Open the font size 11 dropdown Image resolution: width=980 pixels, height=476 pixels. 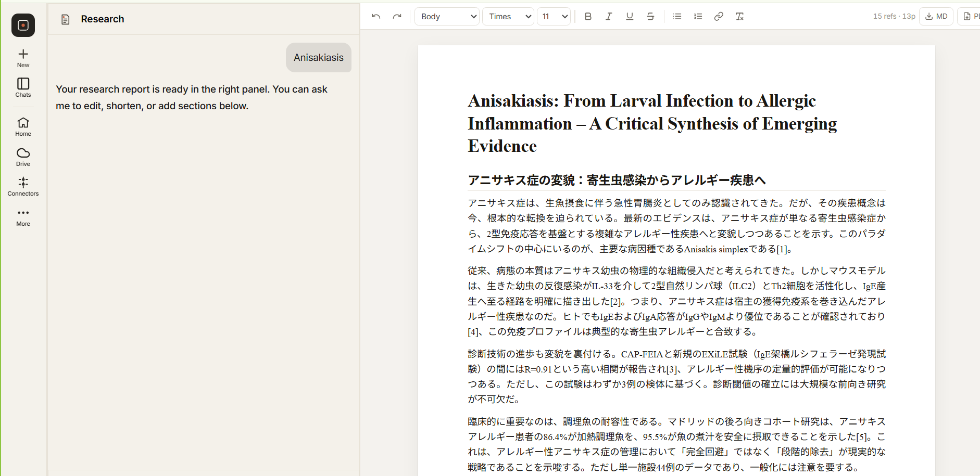pyautogui.click(x=554, y=17)
